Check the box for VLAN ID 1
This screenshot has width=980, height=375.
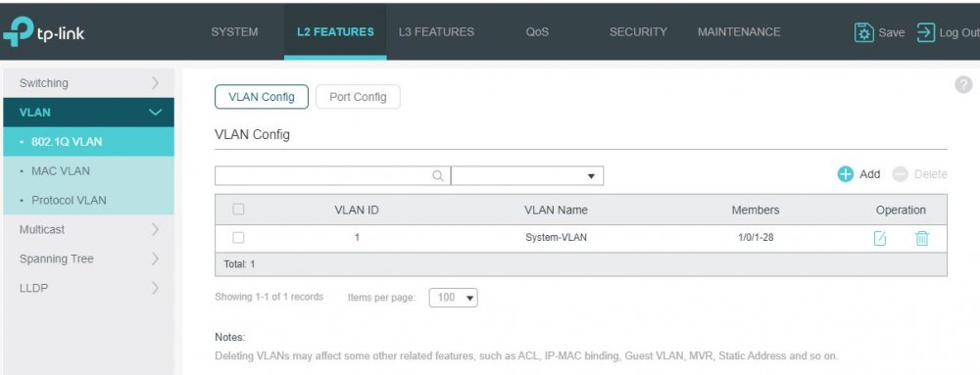click(x=238, y=237)
